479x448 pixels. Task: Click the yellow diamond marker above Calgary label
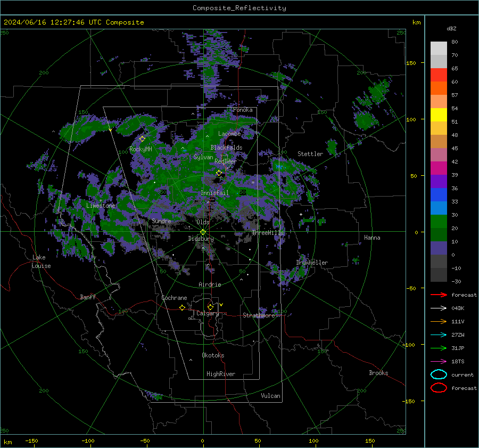coord(210,307)
